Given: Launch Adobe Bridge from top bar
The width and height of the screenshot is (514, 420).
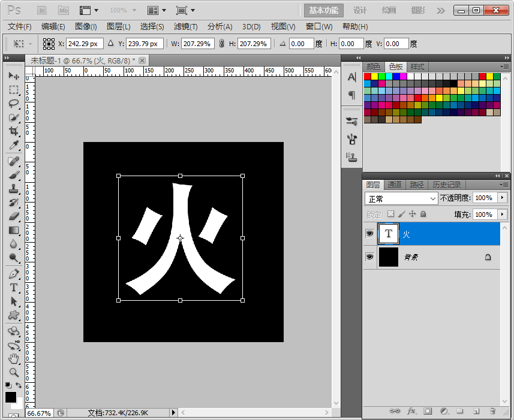Looking at the screenshot, I should (42, 10).
